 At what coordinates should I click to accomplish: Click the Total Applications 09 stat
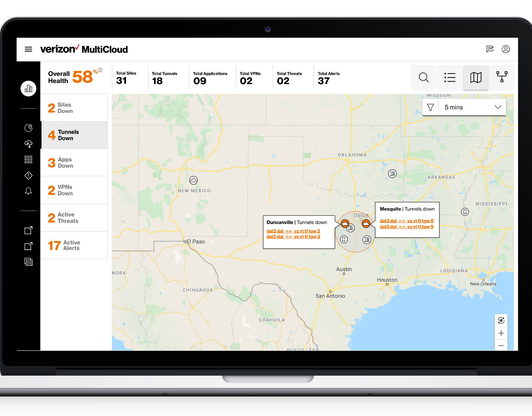pos(210,78)
